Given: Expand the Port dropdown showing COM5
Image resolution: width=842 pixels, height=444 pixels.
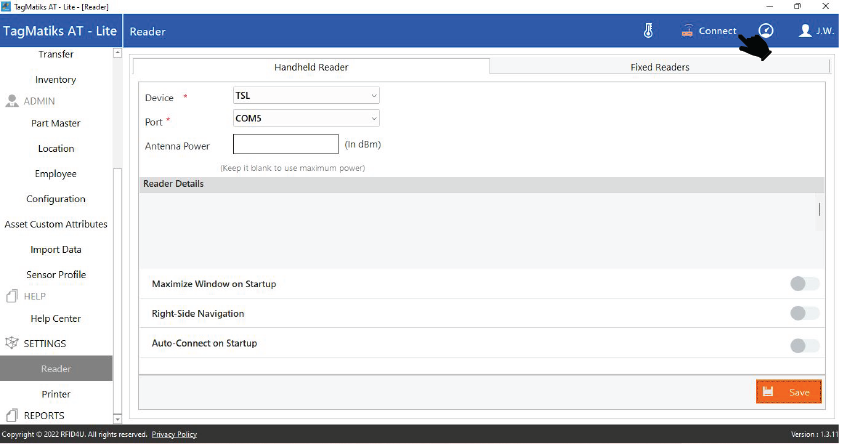Looking at the screenshot, I should (x=306, y=118).
